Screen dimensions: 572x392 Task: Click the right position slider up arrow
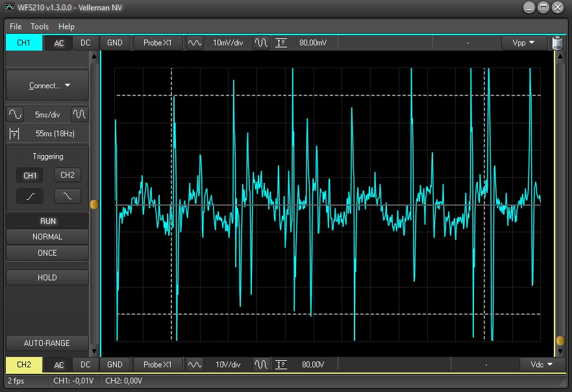pos(560,56)
